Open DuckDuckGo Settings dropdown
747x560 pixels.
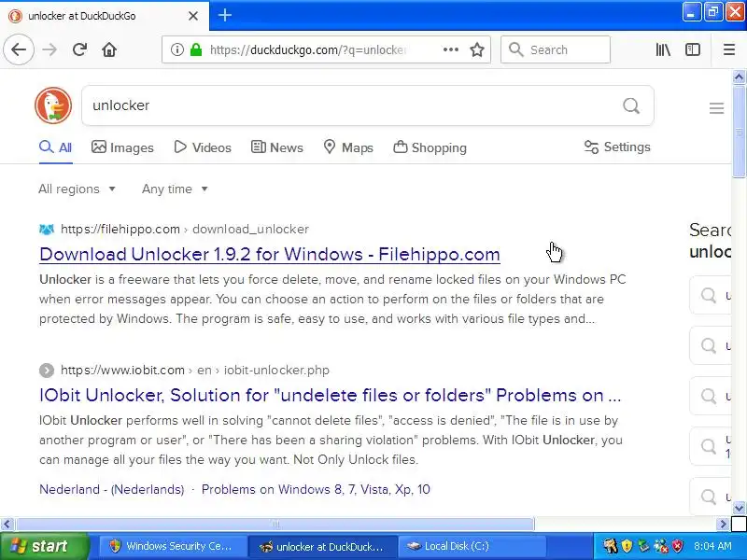(x=617, y=147)
